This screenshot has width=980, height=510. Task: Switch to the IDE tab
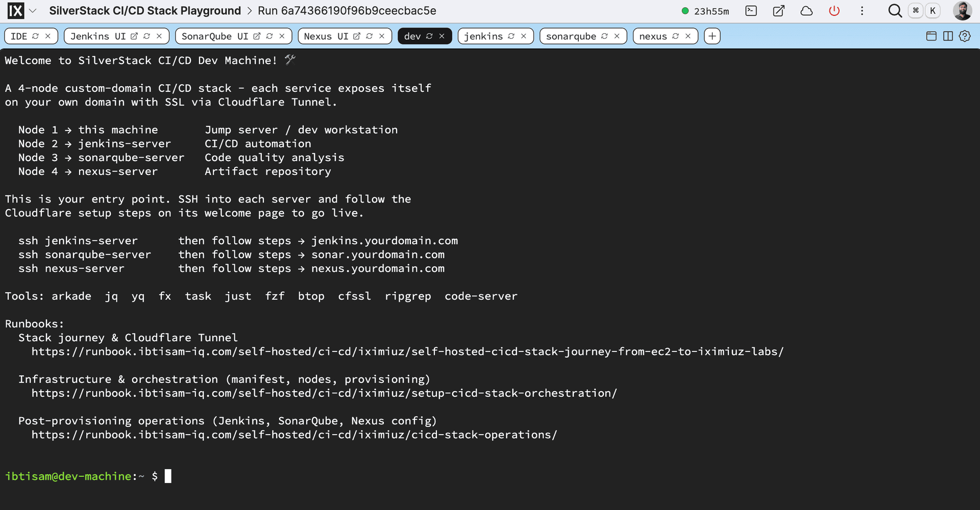[19, 36]
